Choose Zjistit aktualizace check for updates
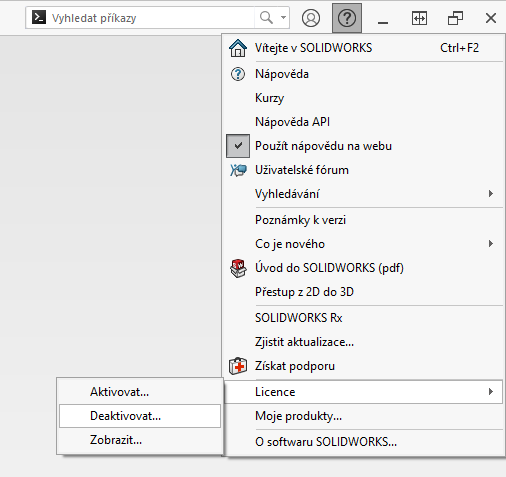Viewport: 506px width, 477px height. click(x=364, y=342)
